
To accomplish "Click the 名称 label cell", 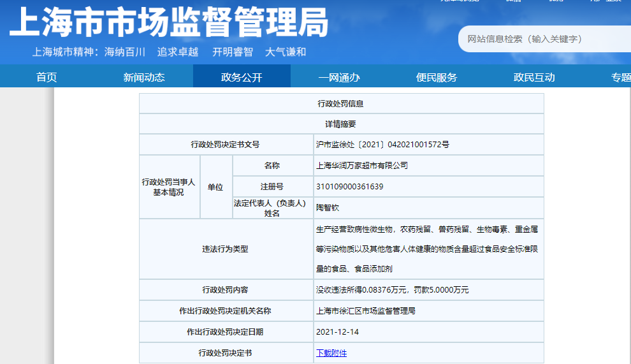I will point(273,166).
